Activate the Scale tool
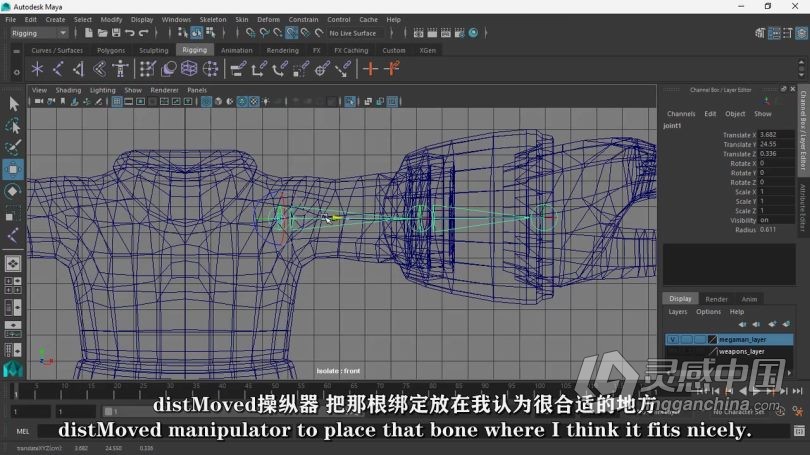This screenshot has width=810, height=455. click(13, 214)
